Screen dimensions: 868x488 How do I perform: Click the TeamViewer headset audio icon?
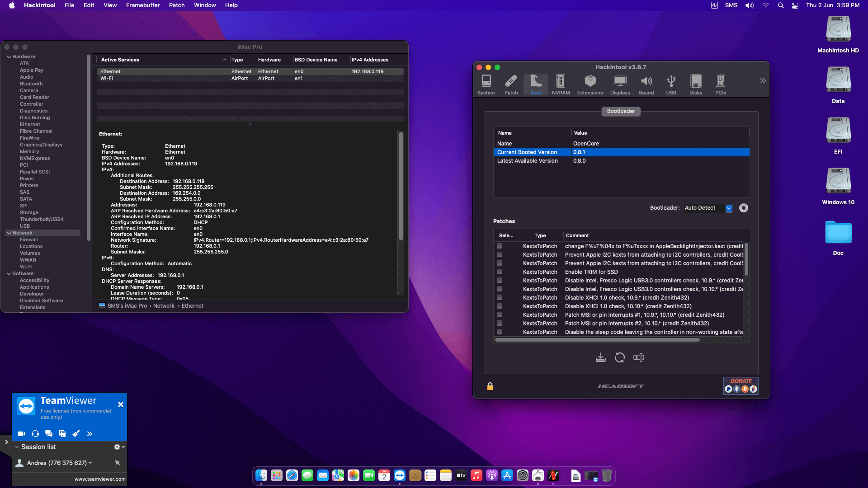pos(35,434)
